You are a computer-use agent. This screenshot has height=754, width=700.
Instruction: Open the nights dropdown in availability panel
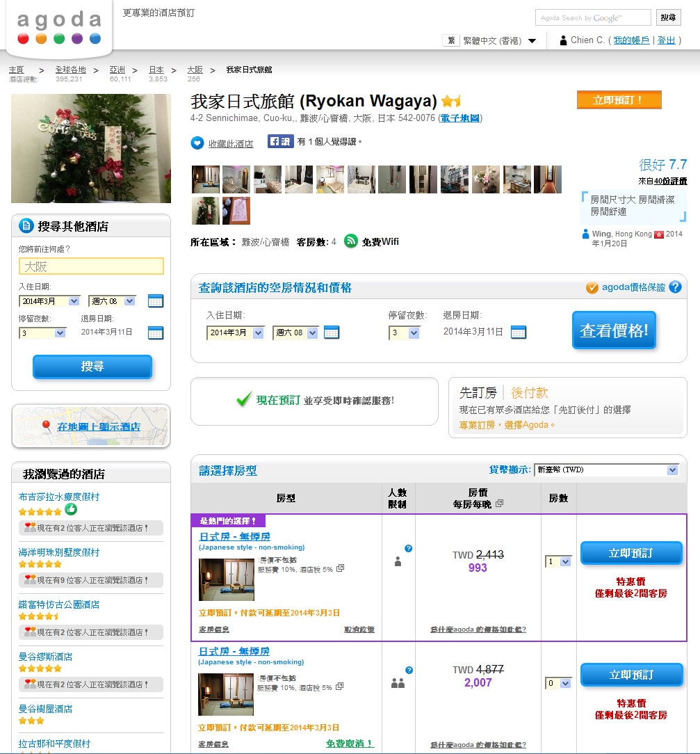[404, 332]
